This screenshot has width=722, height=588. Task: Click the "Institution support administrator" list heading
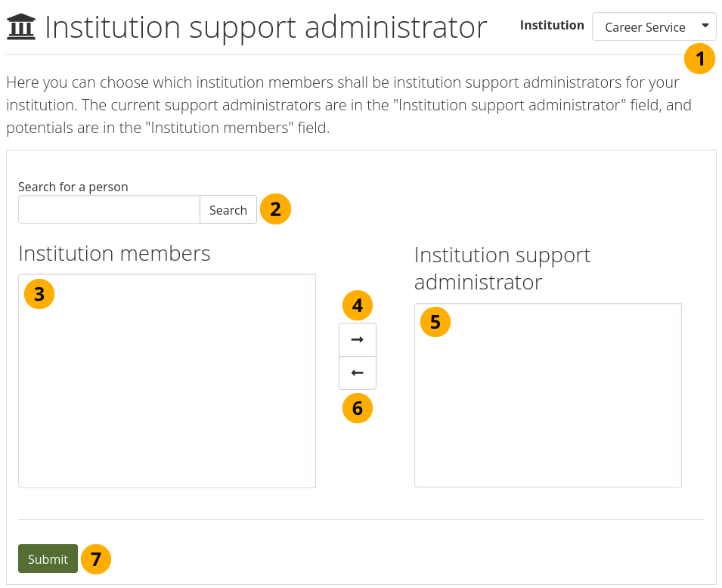(502, 268)
